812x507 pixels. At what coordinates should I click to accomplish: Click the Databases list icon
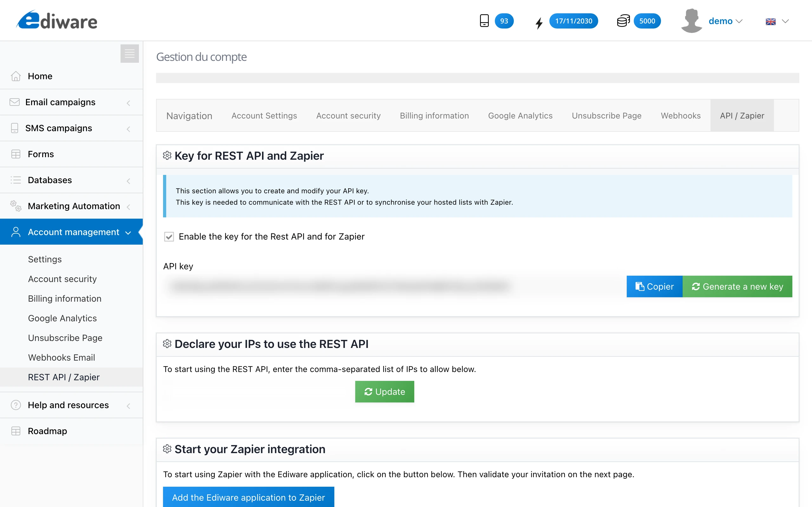pos(16,180)
